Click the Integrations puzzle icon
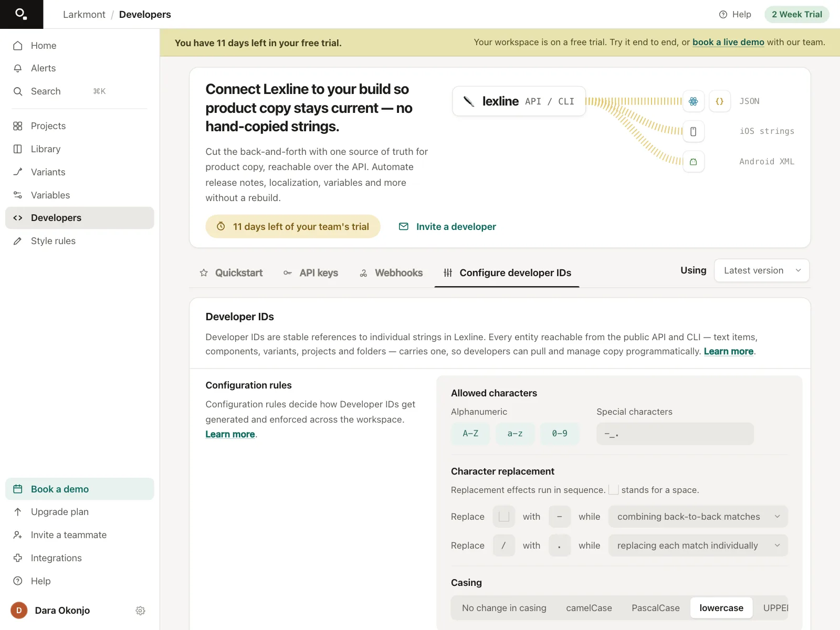The image size is (840, 630). (x=18, y=558)
